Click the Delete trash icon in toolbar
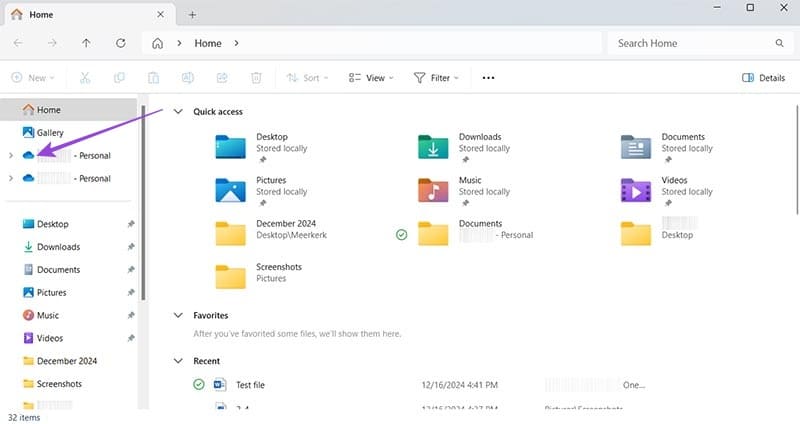 click(x=256, y=77)
